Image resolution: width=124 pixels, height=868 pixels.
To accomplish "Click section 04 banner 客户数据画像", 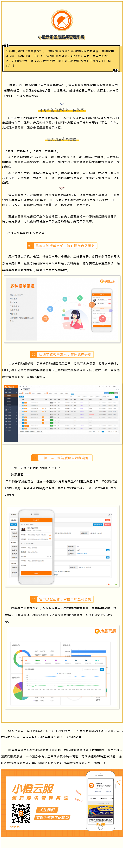I will 62,599.
